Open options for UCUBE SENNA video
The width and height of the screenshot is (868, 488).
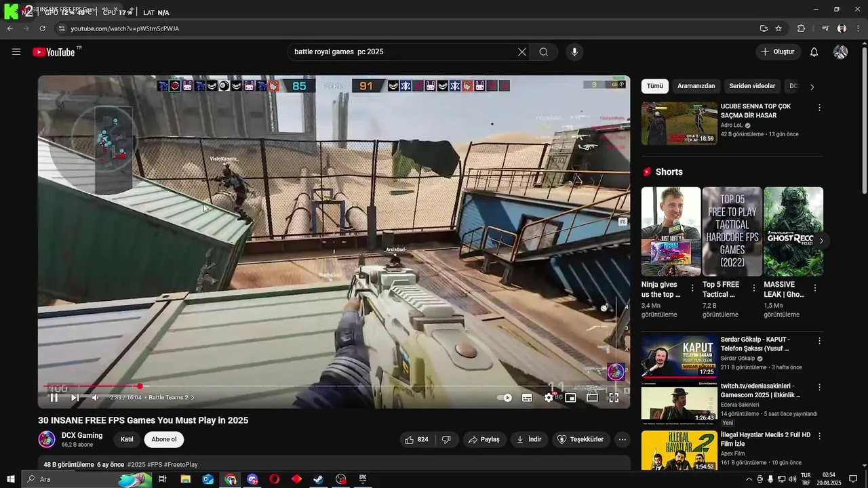(819, 108)
